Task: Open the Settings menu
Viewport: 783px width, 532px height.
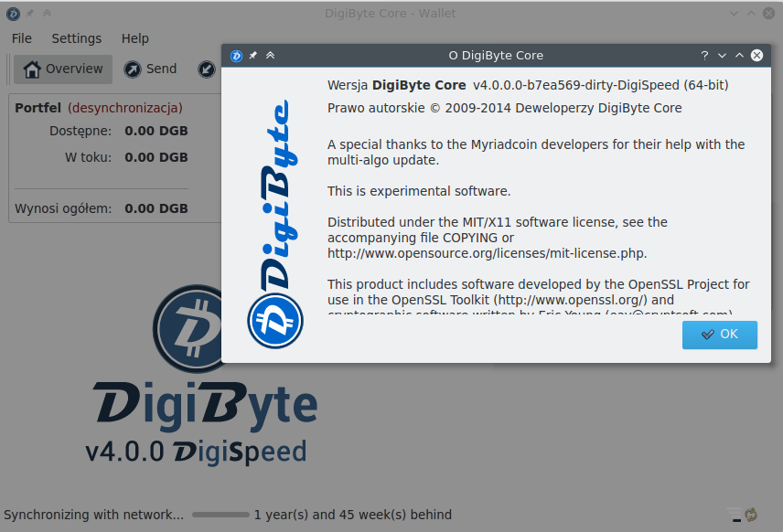Action: (x=77, y=38)
